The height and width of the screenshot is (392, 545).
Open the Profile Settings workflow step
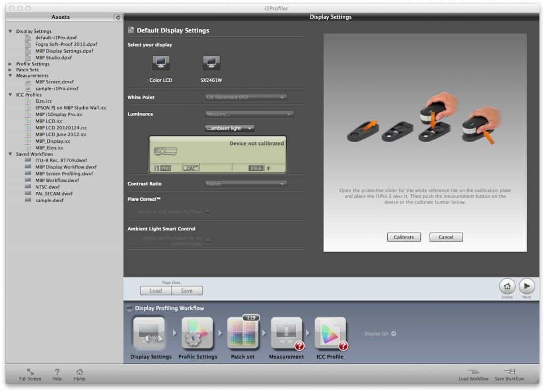pos(198,334)
